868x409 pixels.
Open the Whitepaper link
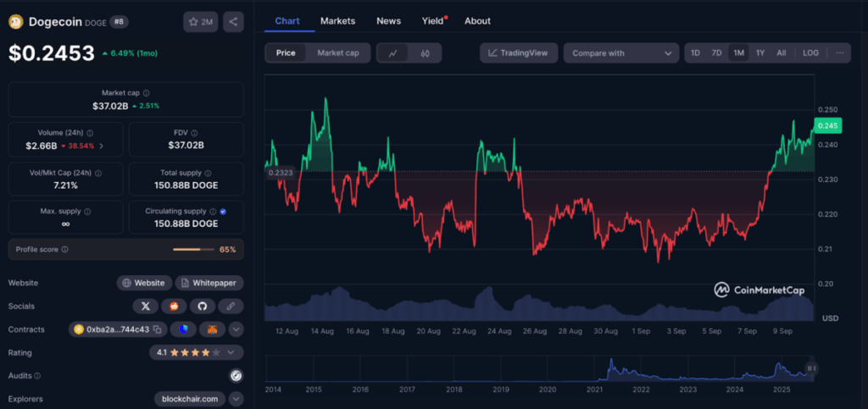(209, 283)
